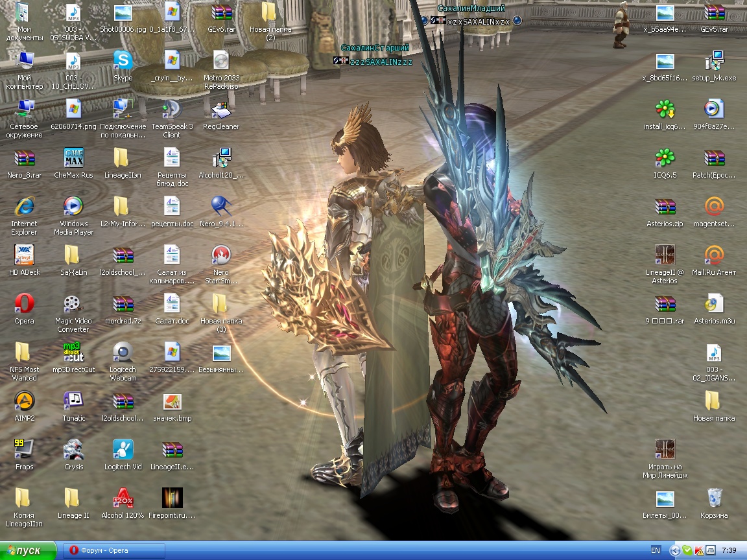Expand hidden system tray icons arrow
Screen dimensions: 747x560
coord(674,551)
